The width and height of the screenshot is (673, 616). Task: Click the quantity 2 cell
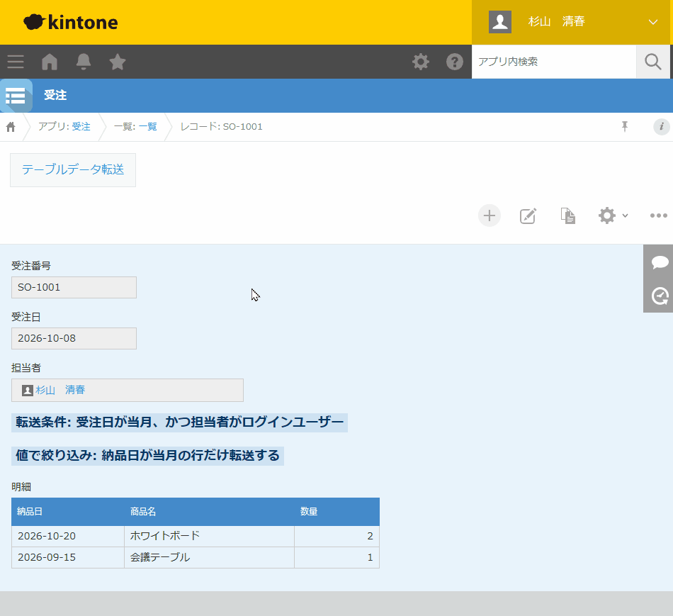(x=337, y=536)
